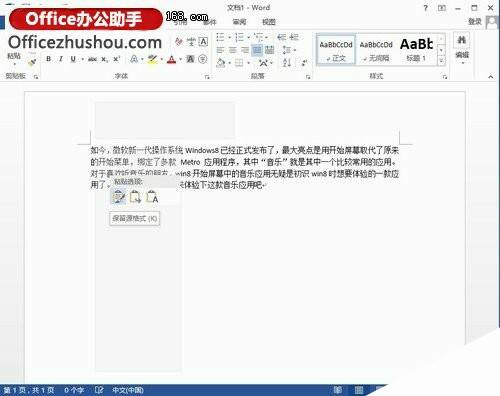Image resolution: width=500 pixels, height=396 pixels.
Task: Decrease the paragraph indent
Action: 282,37
